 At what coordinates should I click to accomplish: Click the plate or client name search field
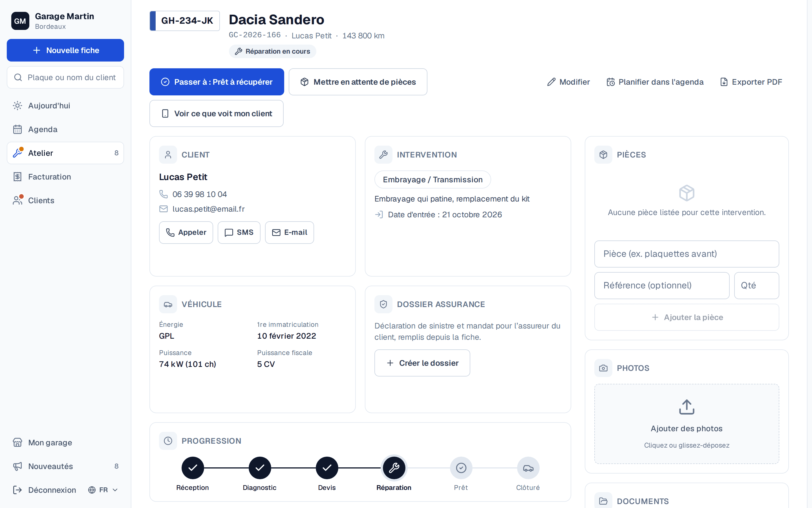65,78
